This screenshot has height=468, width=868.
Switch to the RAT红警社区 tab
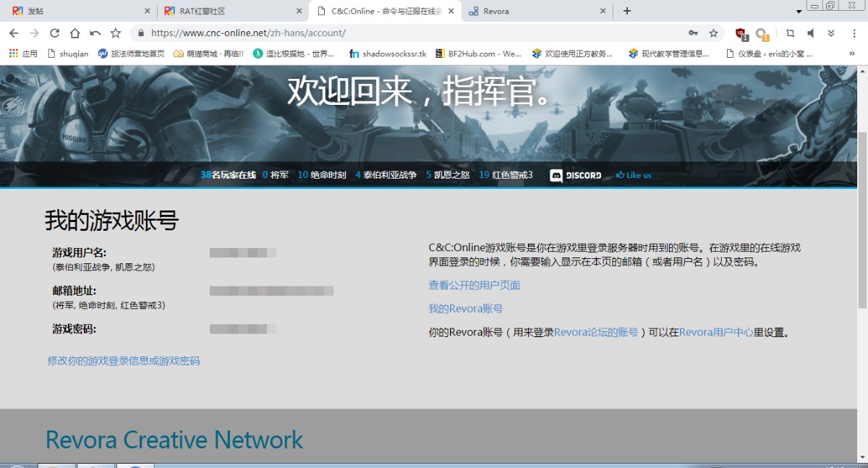232,11
